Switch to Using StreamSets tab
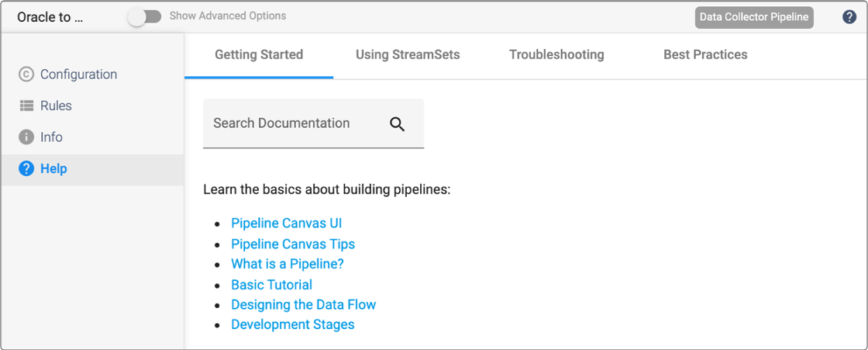 408,55
